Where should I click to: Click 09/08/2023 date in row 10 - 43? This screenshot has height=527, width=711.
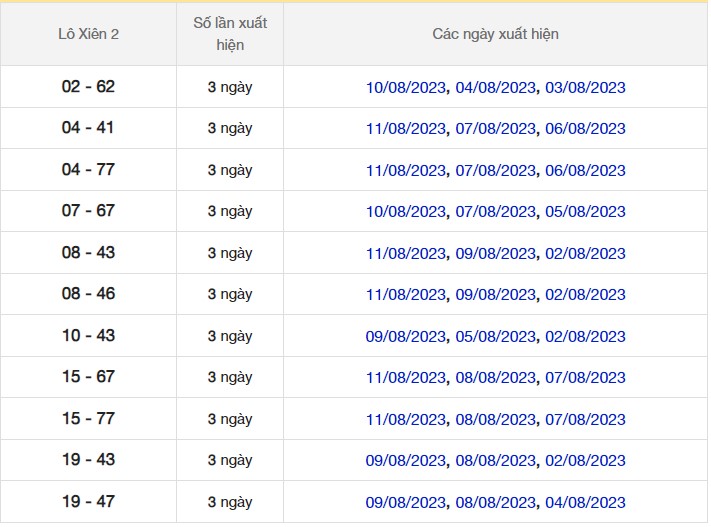[406, 336]
